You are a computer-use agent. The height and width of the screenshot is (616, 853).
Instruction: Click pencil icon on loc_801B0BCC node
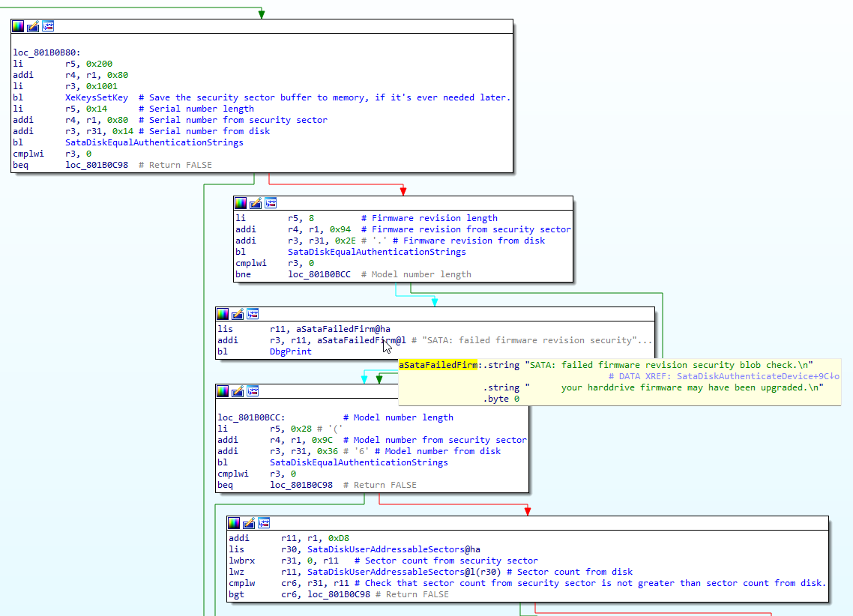238,391
